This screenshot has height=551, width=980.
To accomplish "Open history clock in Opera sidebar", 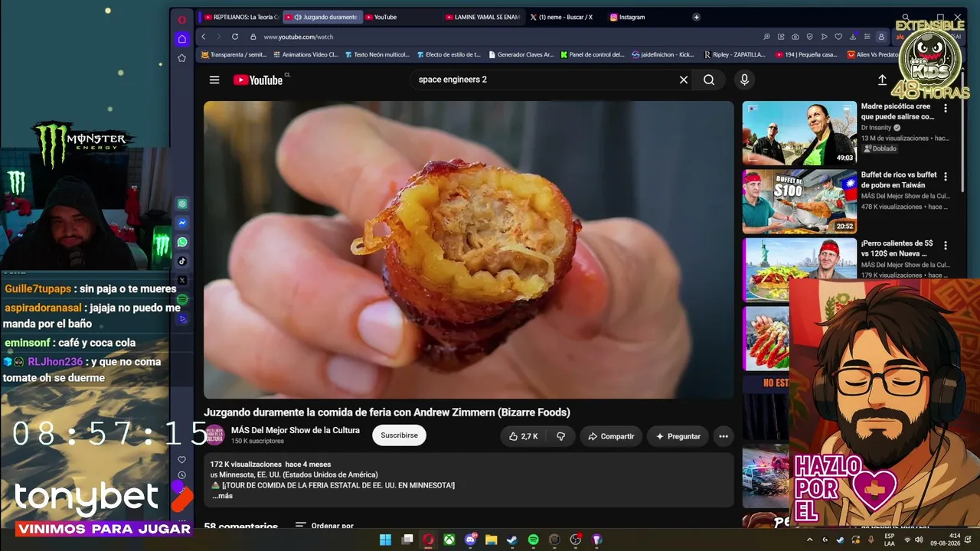I will [x=181, y=475].
